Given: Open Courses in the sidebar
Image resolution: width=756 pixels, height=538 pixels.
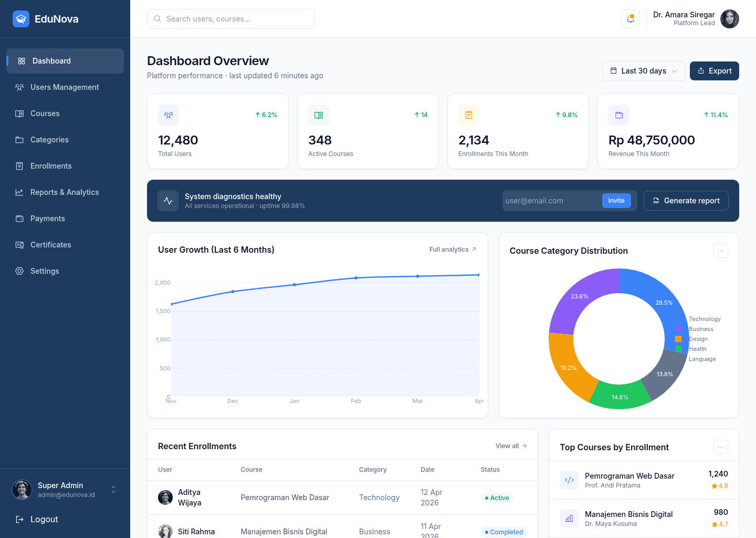Looking at the screenshot, I should [65, 113].
